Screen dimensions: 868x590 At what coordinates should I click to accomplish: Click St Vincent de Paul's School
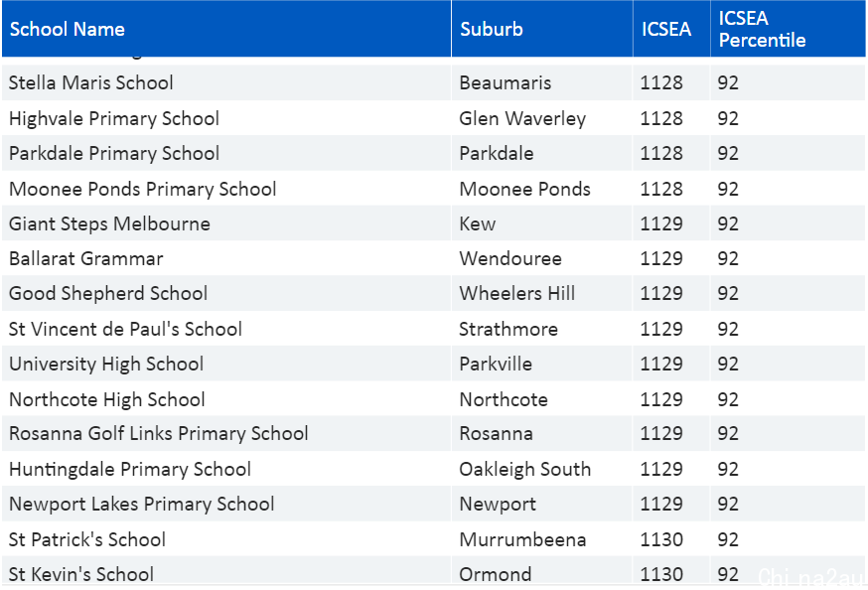coord(125,329)
